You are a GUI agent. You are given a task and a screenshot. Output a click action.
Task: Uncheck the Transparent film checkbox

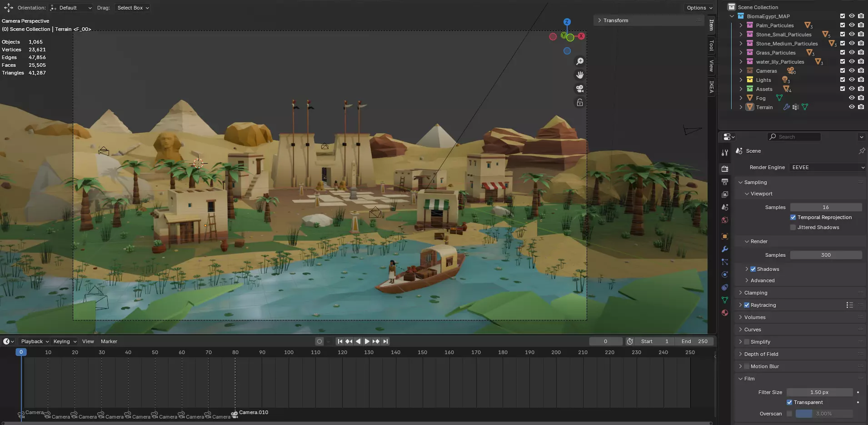(x=789, y=402)
